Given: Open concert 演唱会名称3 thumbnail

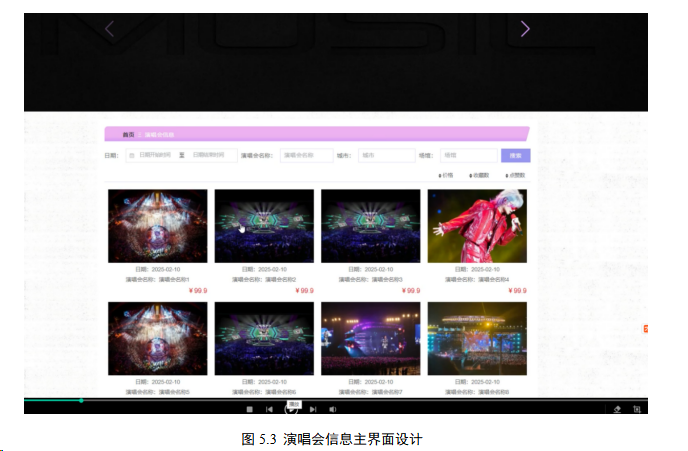Looking at the screenshot, I should (x=371, y=226).
